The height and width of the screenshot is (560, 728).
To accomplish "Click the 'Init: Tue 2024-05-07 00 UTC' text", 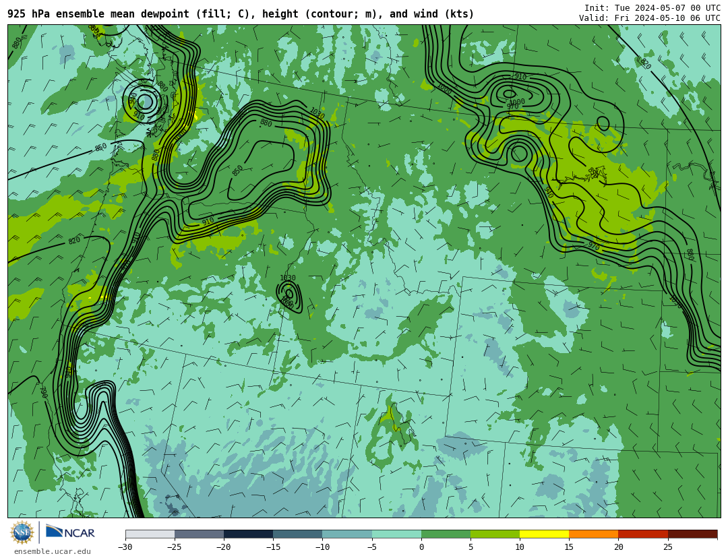I will coord(653,8).
